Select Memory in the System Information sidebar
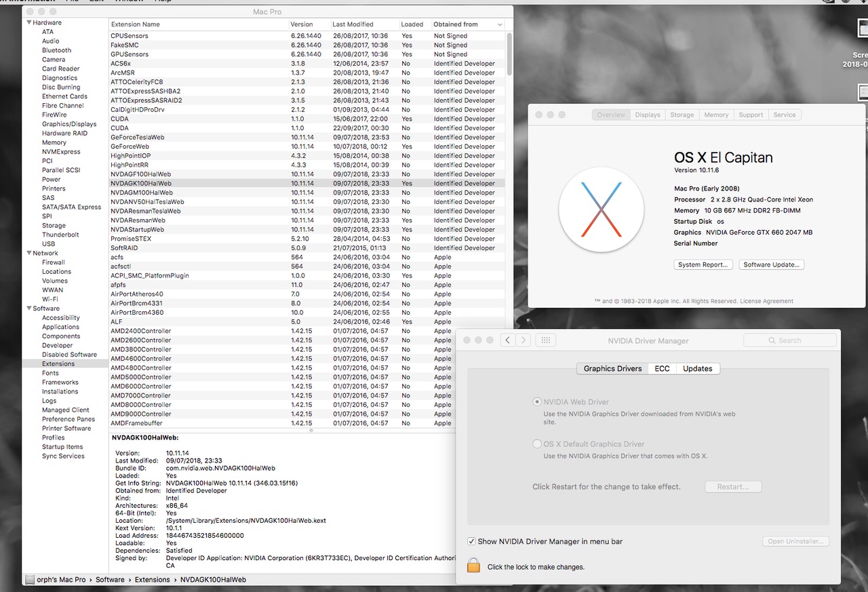Viewport: 868px width, 592px height. (54, 142)
